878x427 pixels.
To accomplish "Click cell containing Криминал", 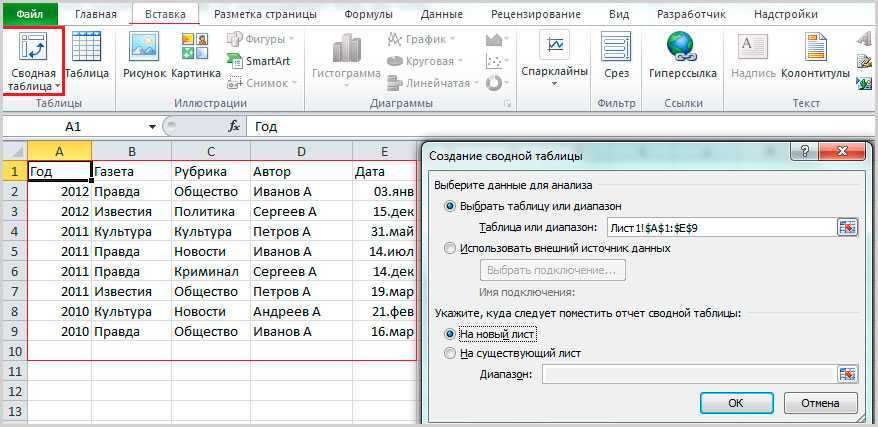I will coord(211,272).
